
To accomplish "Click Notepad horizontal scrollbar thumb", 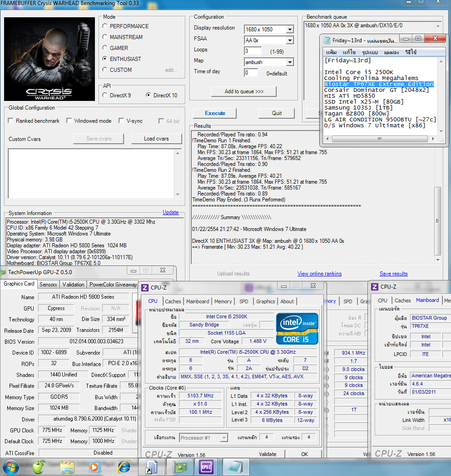I will pyautogui.click(x=380, y=139).
